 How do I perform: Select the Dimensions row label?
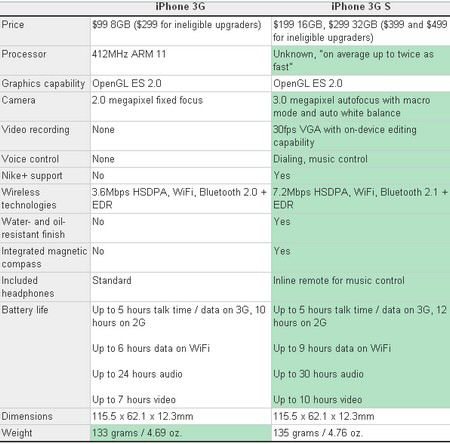[x=27, y=416]
